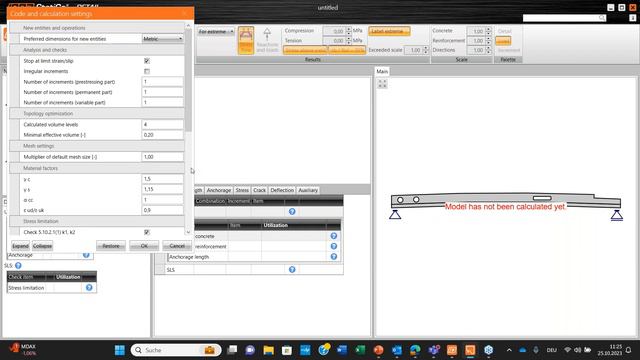
Task: Select Reactions and loads ribbon icon
Action: click(267, 40)
